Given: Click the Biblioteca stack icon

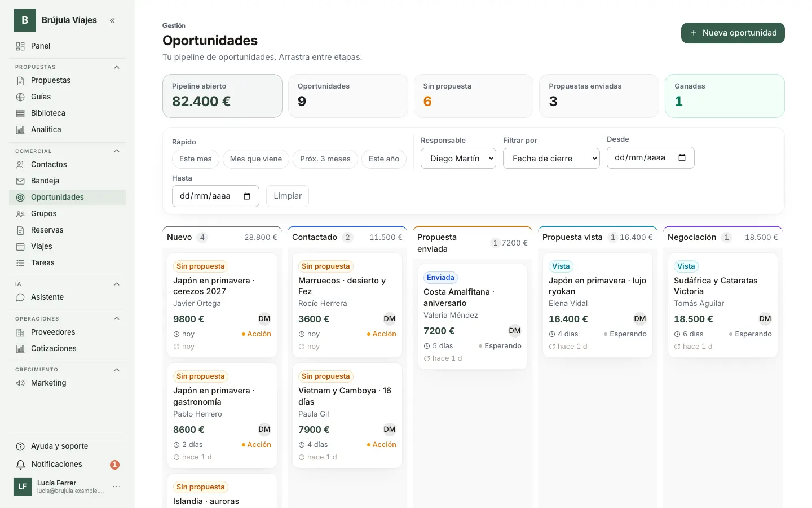Looking at the screenshot, I should coord(20,113).
